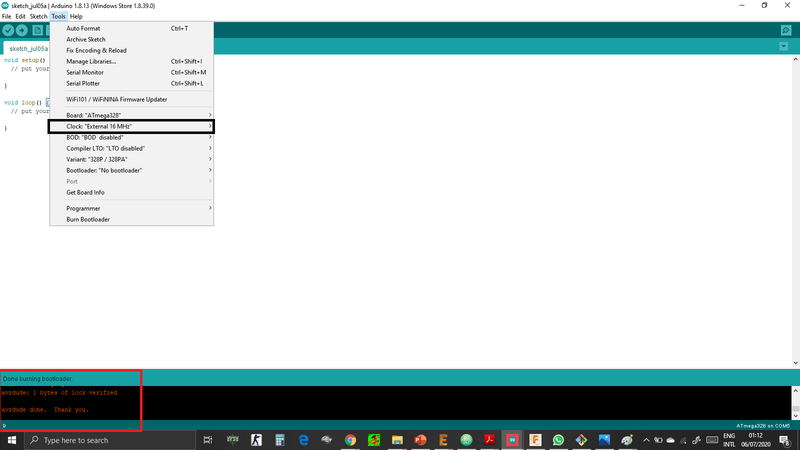The width and height of the screenshot is (800, 450).
Task: Click "avrdude done. Thank you." console line
Action: pyautogui.click(x=45, y=410)
